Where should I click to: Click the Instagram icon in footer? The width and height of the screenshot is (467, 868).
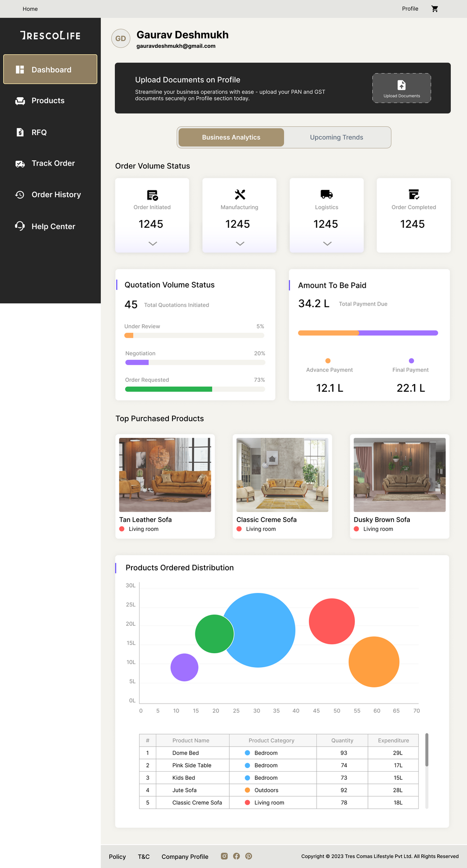224,856
